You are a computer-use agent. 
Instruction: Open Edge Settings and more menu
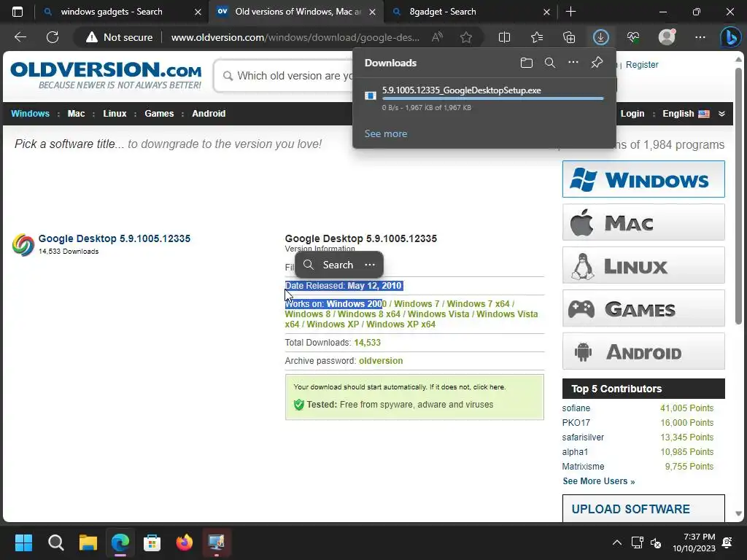700,37
